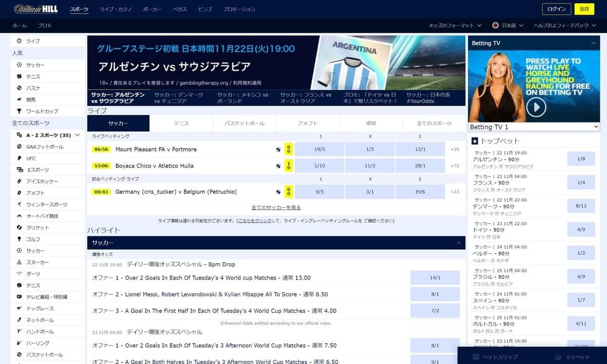Choose the Eスポーツ icon
Screen dimensions: 607x364
pos(19,170)
